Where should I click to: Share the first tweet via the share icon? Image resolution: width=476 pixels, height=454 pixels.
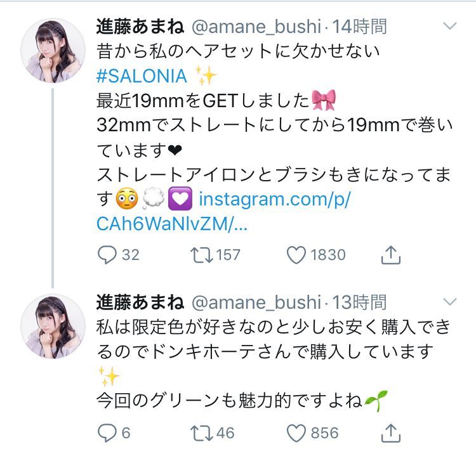coord(391,255)
